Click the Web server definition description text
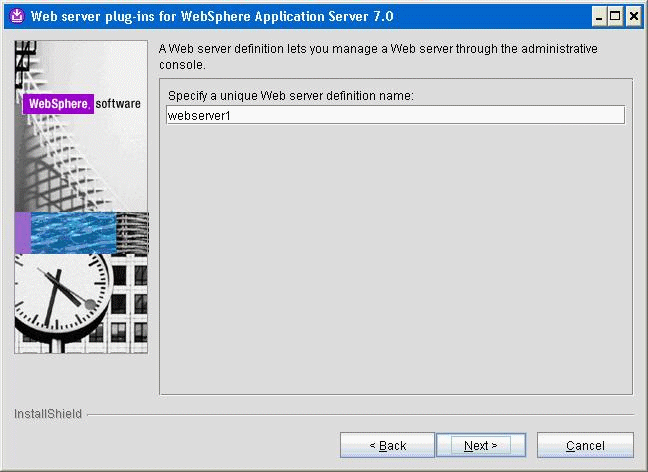Viewport: 648px width, 472px height. click(378, 57)
